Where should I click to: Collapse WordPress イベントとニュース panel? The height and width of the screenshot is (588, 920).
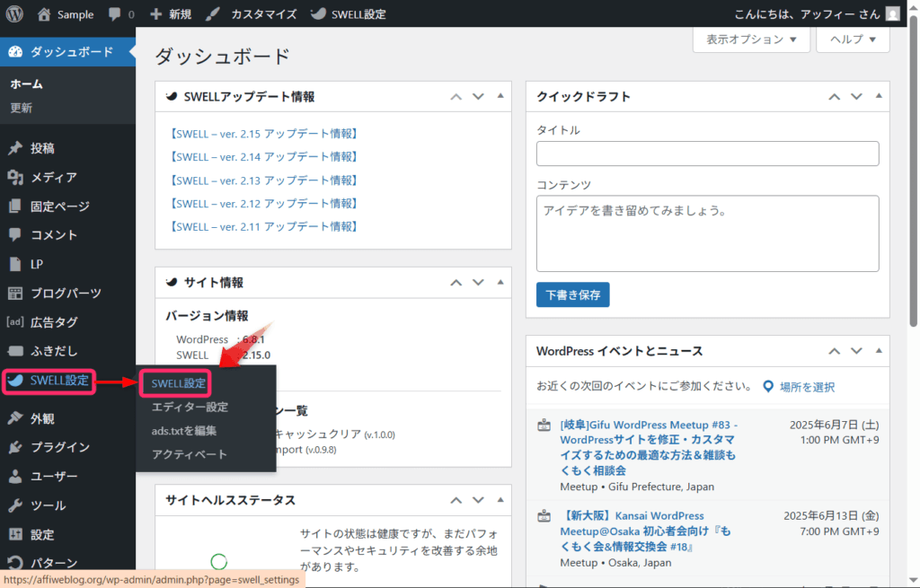(x=879, y=351)
